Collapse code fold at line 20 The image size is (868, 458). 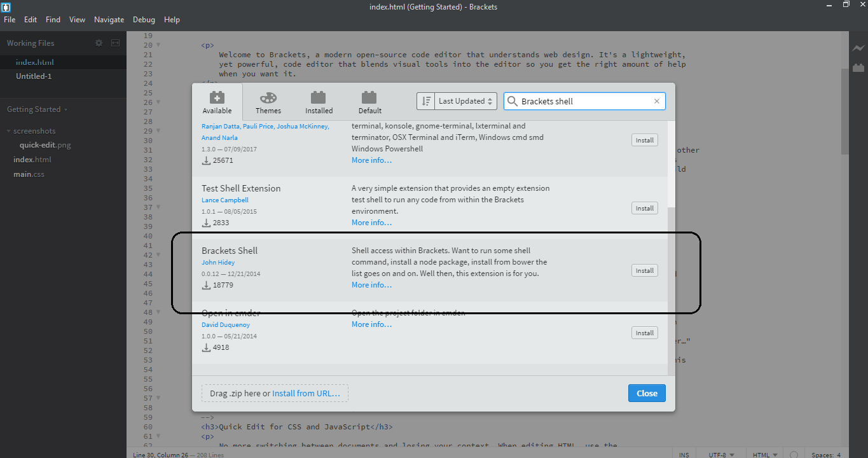158,45
